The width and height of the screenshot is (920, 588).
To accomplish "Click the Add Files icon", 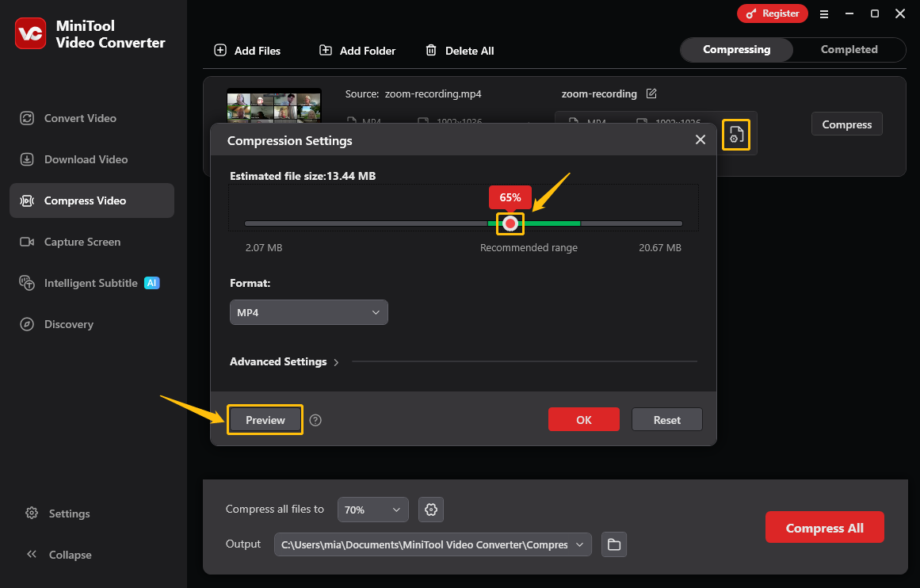I will coord(219,50).
